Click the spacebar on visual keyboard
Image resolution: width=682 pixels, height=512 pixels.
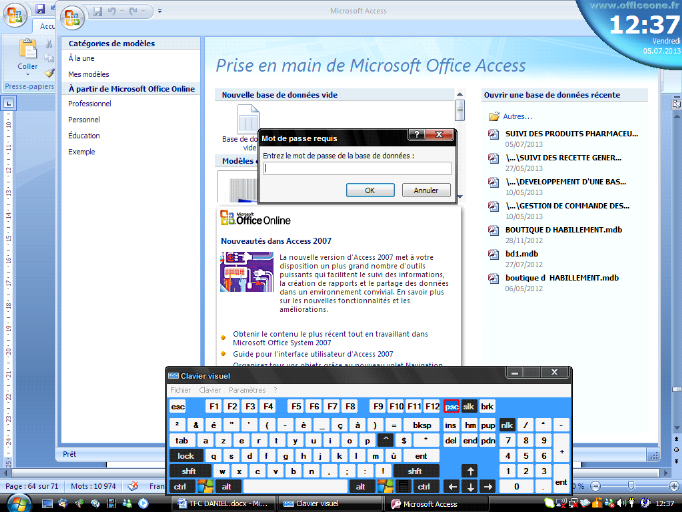(x=295, y=486)
